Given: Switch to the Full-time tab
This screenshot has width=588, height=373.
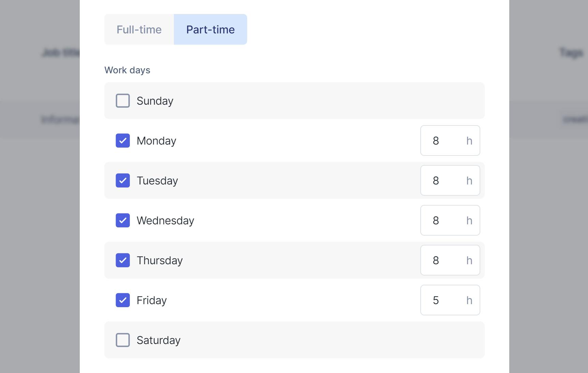Looking at the screenshot, I should [139, 29].
